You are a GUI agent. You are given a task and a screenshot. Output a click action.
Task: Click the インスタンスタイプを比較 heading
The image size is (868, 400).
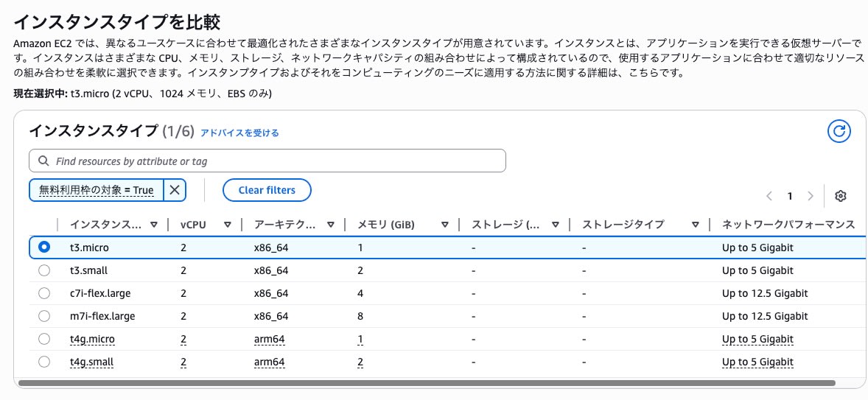pyautogui.click(x=117, y=22)
